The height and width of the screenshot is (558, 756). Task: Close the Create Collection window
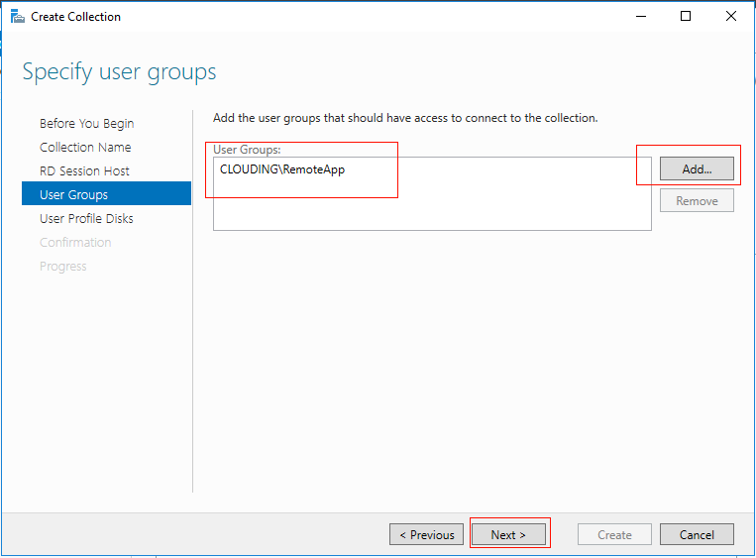[x=731, y=17]
